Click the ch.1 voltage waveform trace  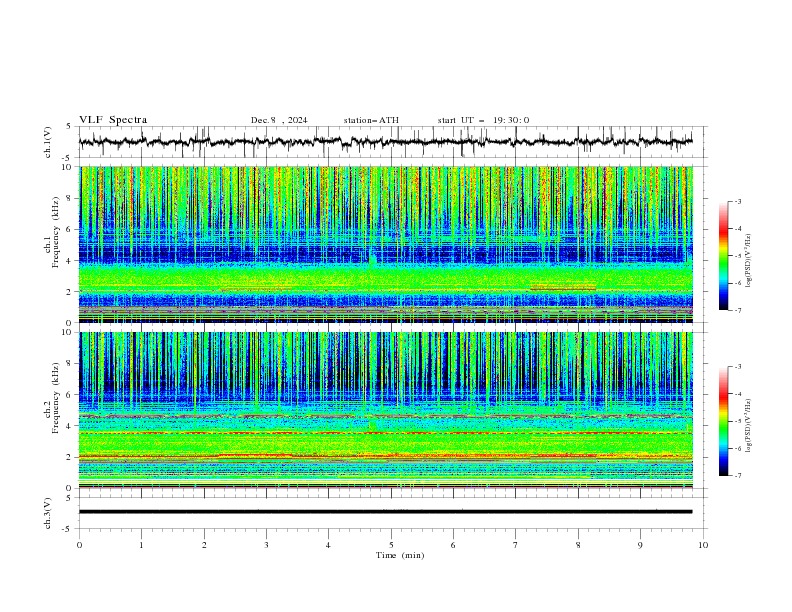pos(385,142)
